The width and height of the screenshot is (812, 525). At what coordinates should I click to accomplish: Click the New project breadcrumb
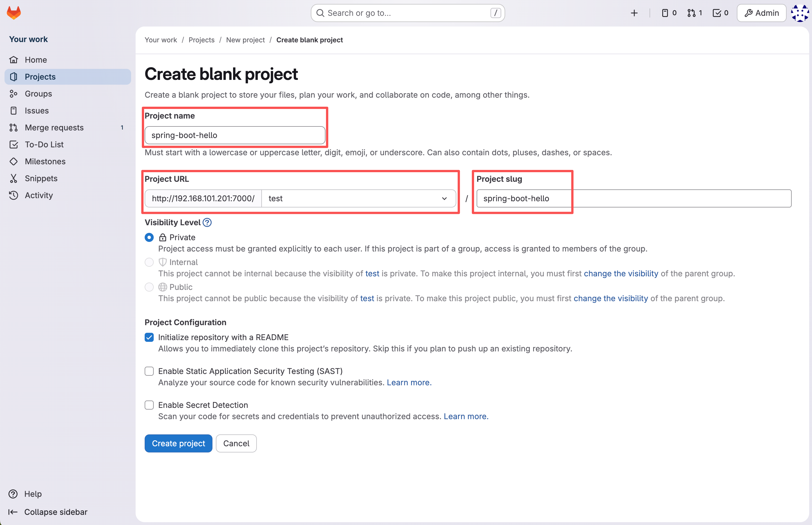(245, 40)
